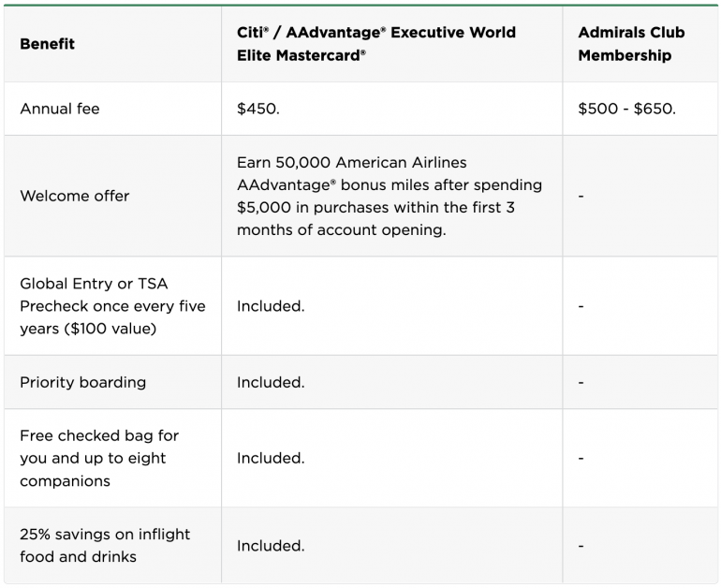Image resolution: width=721 pixels, height=588 pixels.
Task: Select the Citi AAdvantage Executive Mastercard column header
Action: tap(376, 44)
